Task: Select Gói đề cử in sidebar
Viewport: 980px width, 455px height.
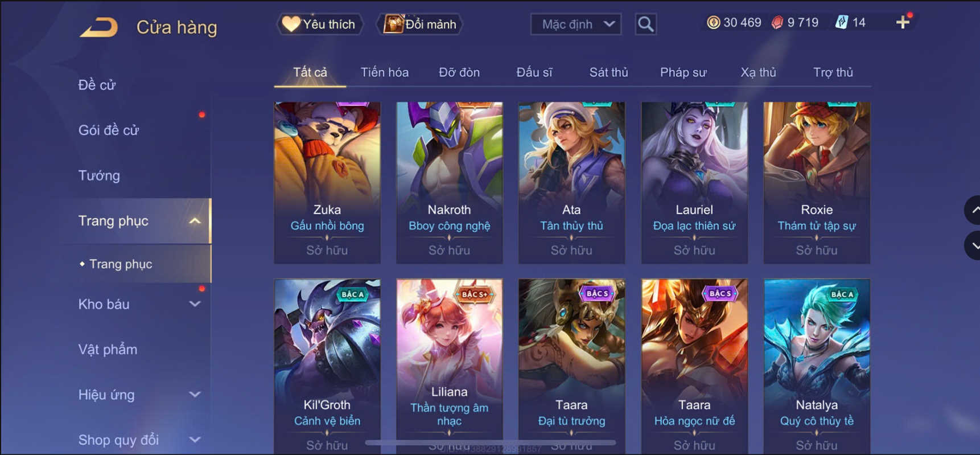Action: [109, 130]
